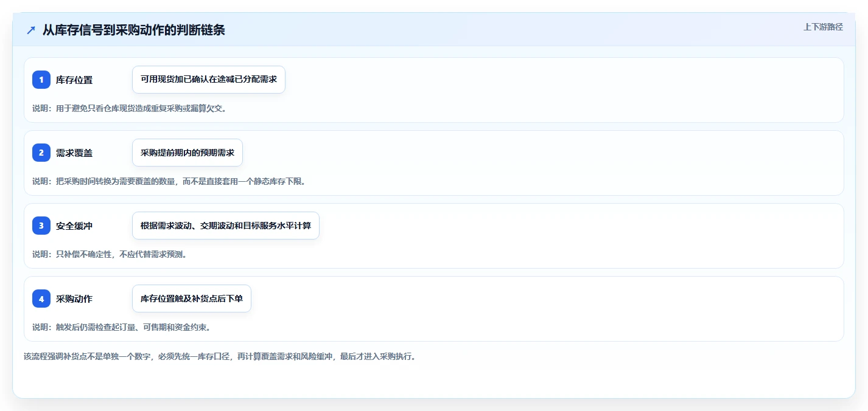This screenshot has height=411, width=868.
Task: Select the 采购动作 step label
Action: coord(74,299)
